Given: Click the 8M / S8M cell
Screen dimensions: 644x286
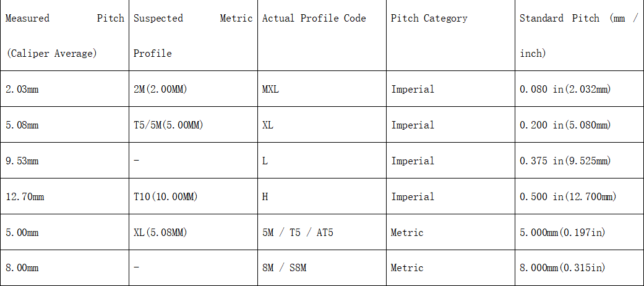Looking at the screenshot, I should coord(322,267).
